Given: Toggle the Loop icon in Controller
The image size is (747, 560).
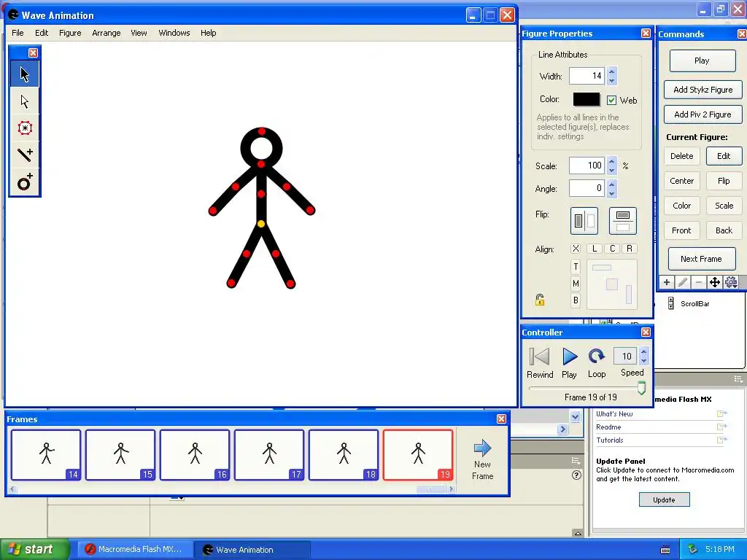Looking at the screenshot, I should pos(596,356).
